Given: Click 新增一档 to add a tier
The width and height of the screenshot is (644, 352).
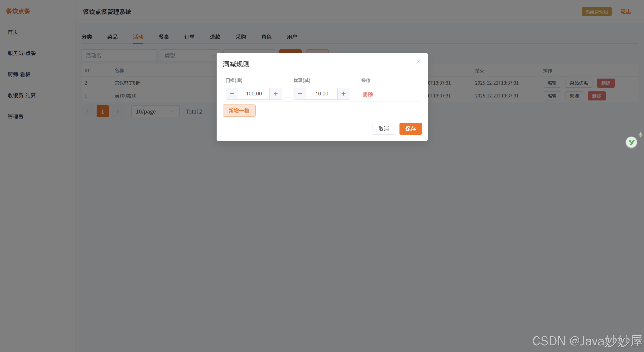Looking at the screenshot, I should tap(239, 111).
